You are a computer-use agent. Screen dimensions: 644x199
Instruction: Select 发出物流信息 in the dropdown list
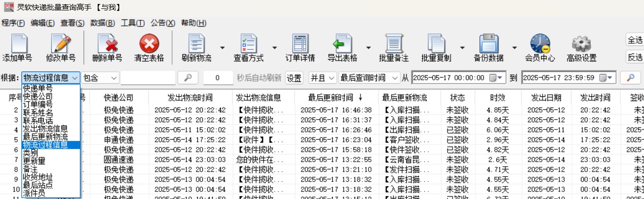pos(51,129)
